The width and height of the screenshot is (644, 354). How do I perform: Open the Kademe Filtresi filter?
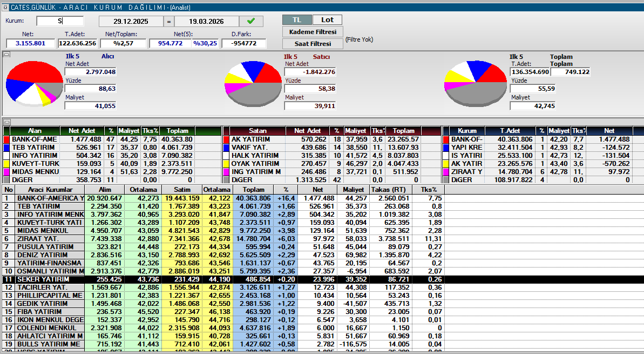click(313, 32)
